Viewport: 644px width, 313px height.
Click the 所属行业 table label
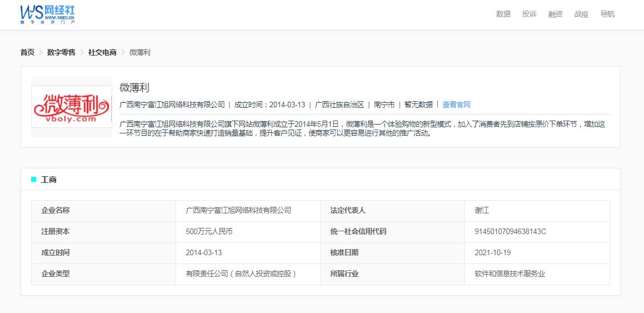344,274
